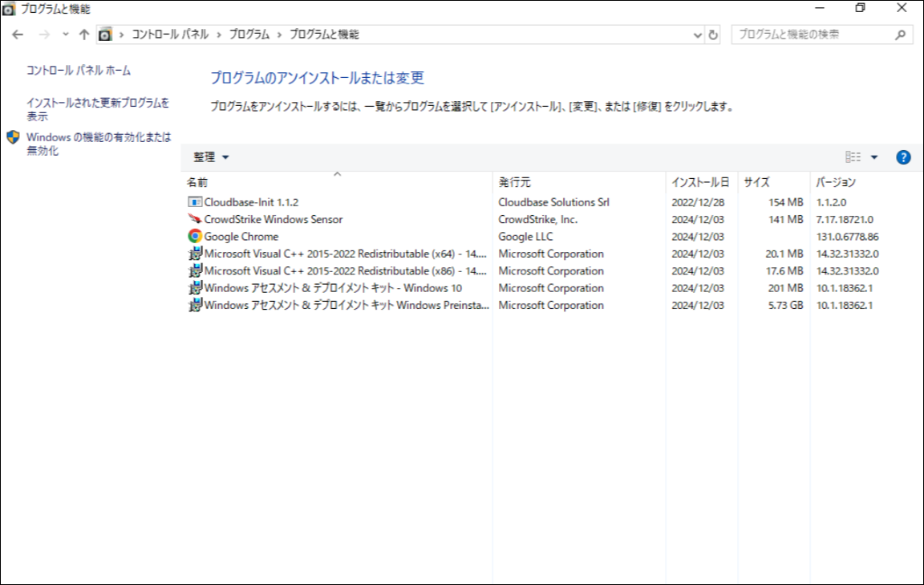Click size value 154 MB
The height and width of the screenshot is (585, 924).
point(785,202)
